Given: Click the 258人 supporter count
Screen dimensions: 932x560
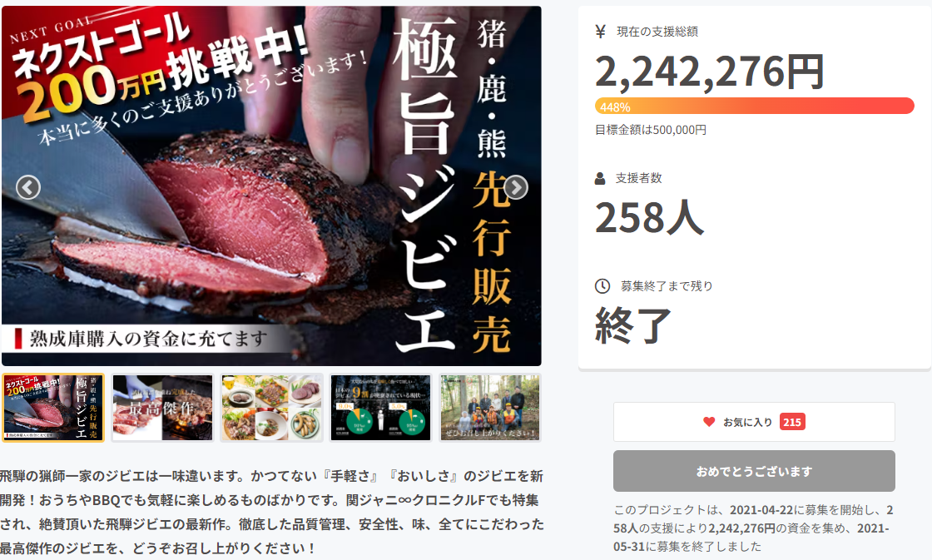Looking at the screenshot, I should click(x=649, y=217).
